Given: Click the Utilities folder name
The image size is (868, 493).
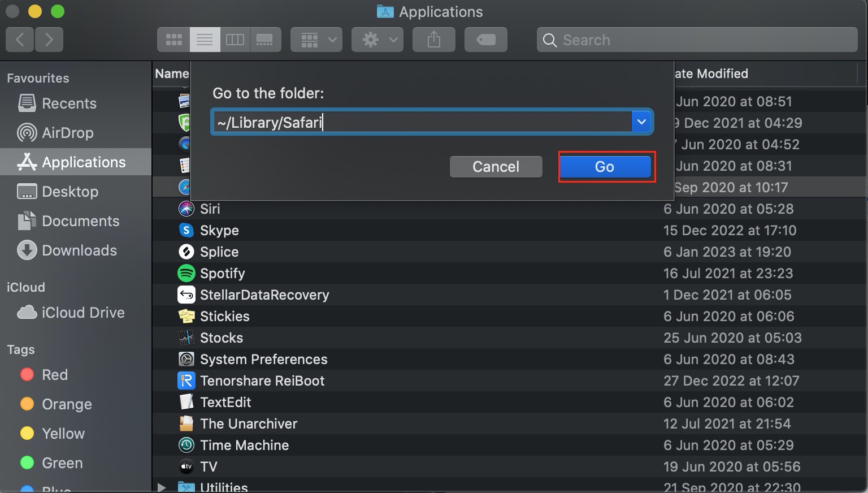Looking at the screenshot, I should [224, 487].
